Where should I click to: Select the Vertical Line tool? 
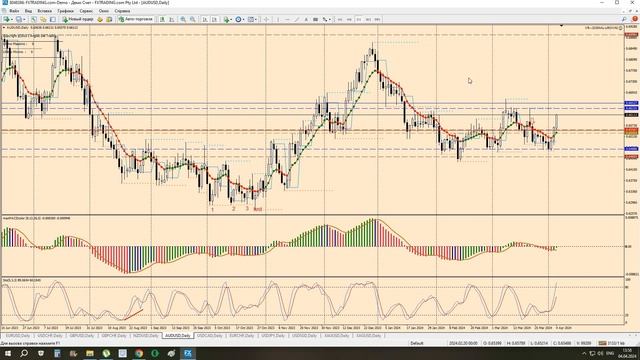click(278, 19)
